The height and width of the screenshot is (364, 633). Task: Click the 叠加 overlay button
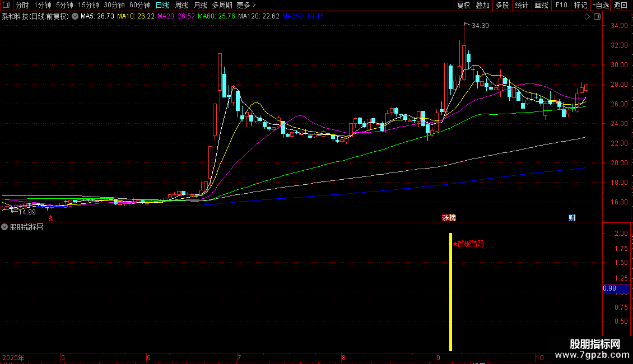(x=482, y=5)
